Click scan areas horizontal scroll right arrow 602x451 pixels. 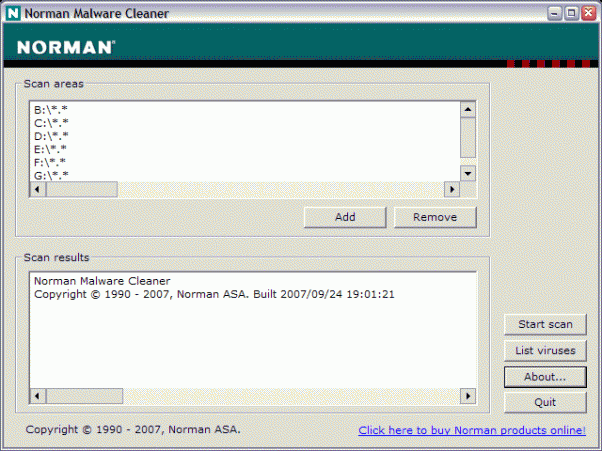tap(452, 190)
